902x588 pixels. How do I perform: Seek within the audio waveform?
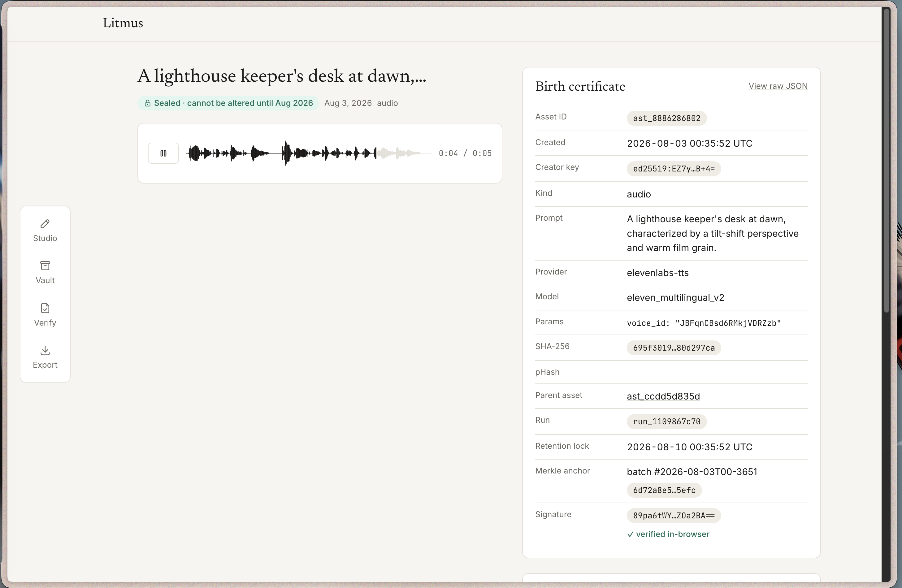pyautogui.click(x=309, y=153)
